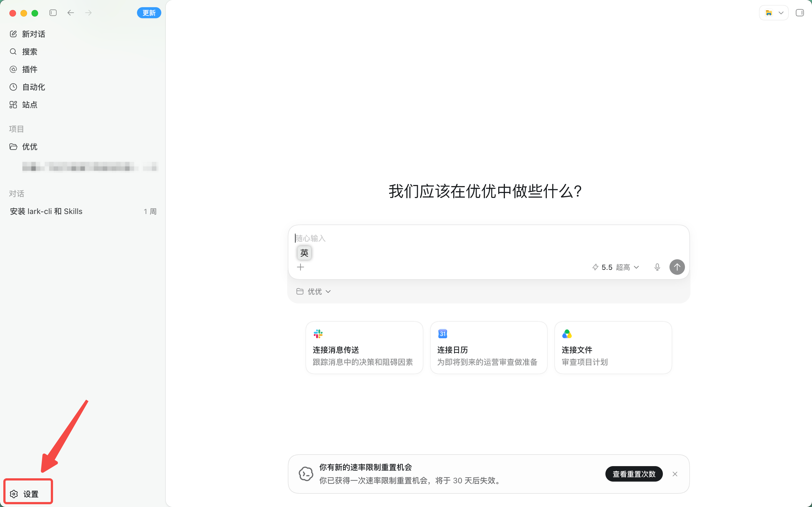Click 查看重置次数 button

[x=634, y=474]
